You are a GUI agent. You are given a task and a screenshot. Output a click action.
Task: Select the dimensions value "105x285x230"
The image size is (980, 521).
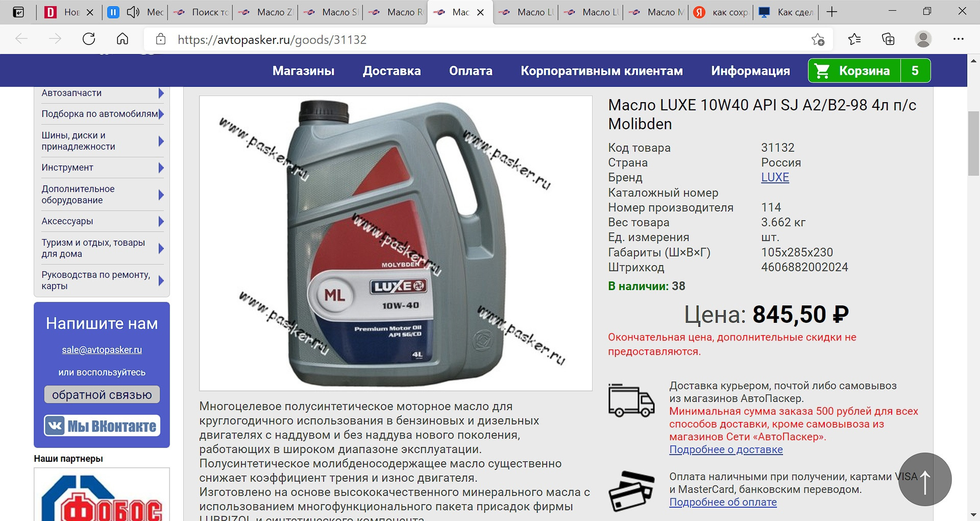797,252
